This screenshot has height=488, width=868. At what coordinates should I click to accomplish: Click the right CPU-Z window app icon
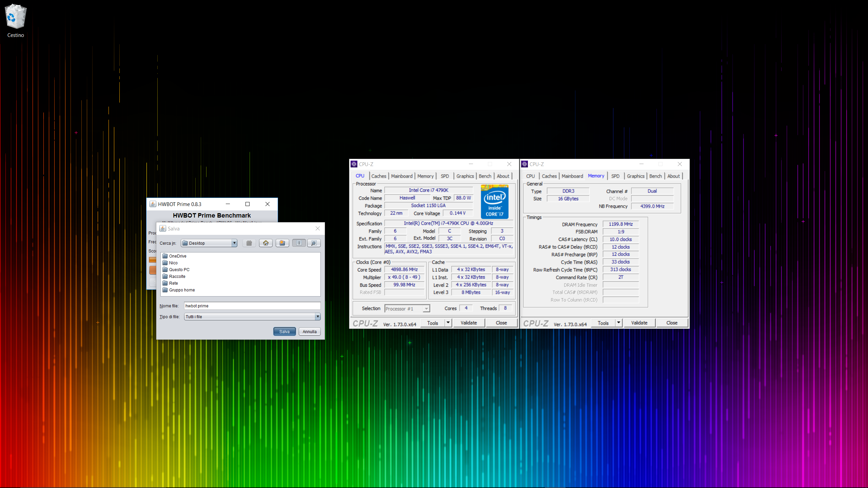coord(525,164)
